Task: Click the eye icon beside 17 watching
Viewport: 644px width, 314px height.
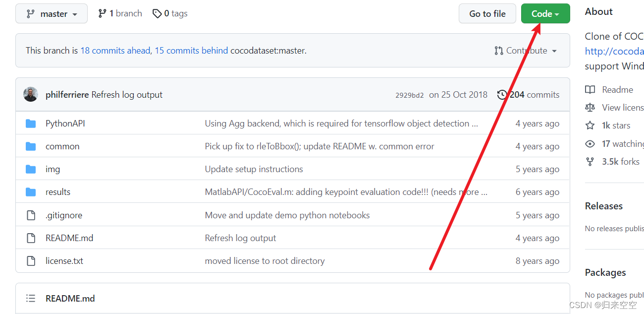Action: click(590, 144)
